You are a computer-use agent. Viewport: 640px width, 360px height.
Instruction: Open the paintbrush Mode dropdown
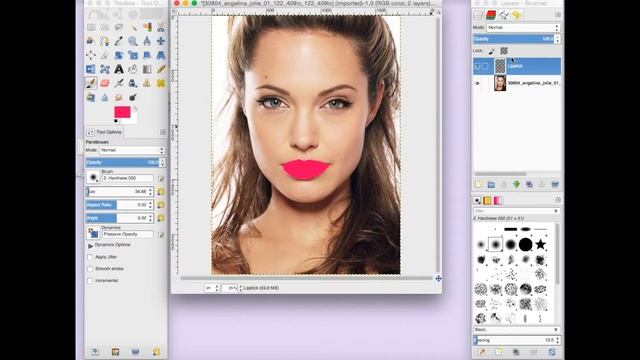tap(132, 150)
